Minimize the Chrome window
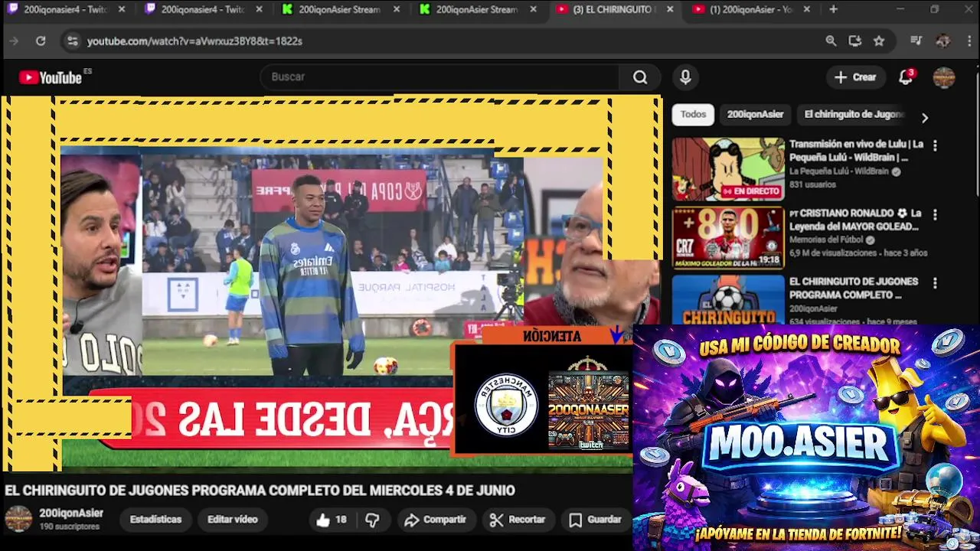This screenshot has height=551, width=980. (x=900, y=9)
